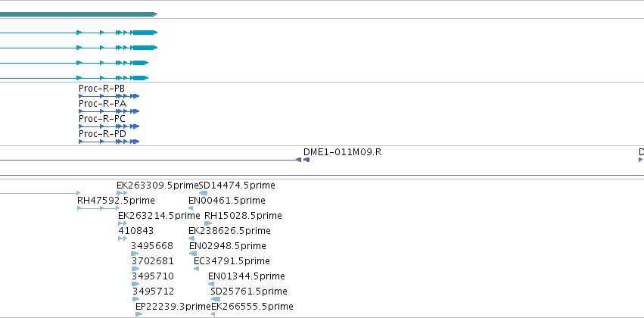Select the EK238626.5prime EST label
644x318 pixels.
point(229,231)
